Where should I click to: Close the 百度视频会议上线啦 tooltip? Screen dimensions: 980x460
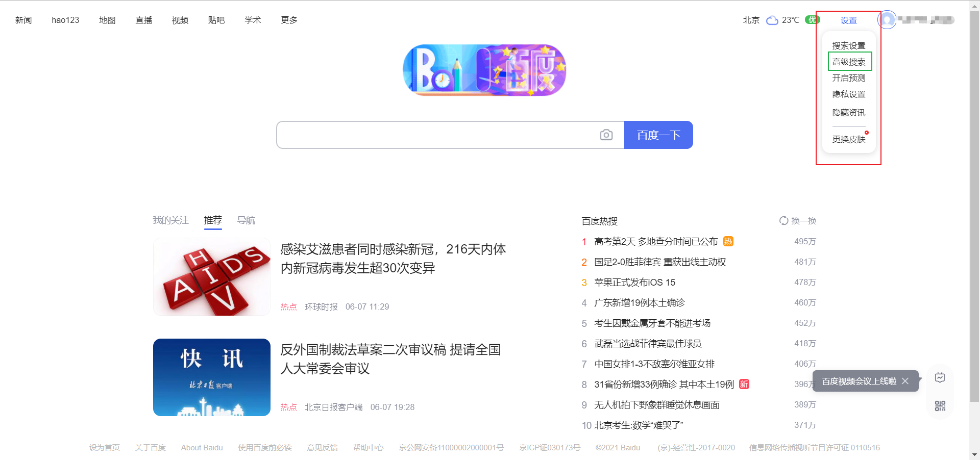(905, 381)
